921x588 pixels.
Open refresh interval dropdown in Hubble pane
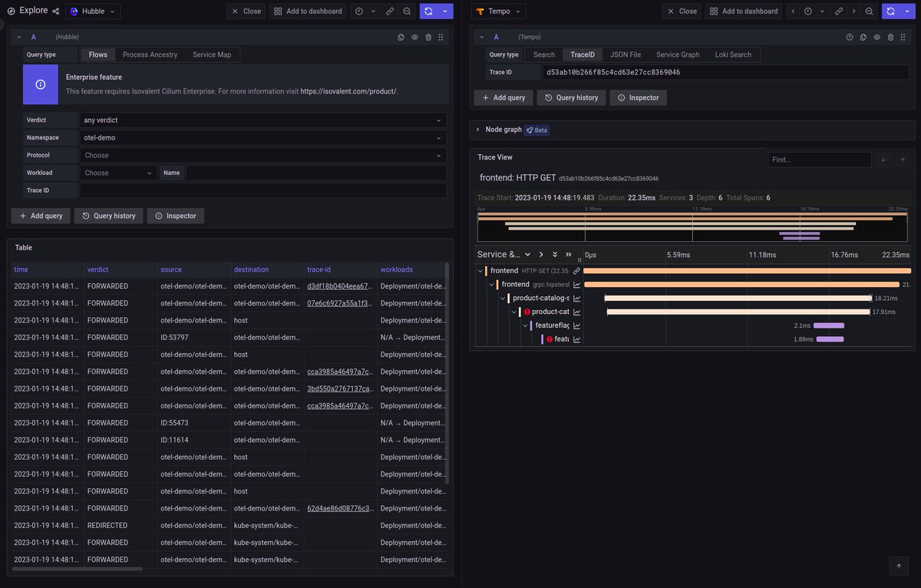coord(445,11)
